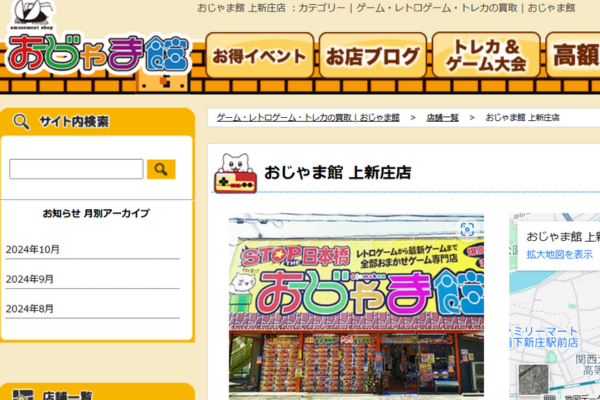The image size is (600, 400).
Task: Go to breadcrumb 店舗一覧 link
Action: (442, 118)
